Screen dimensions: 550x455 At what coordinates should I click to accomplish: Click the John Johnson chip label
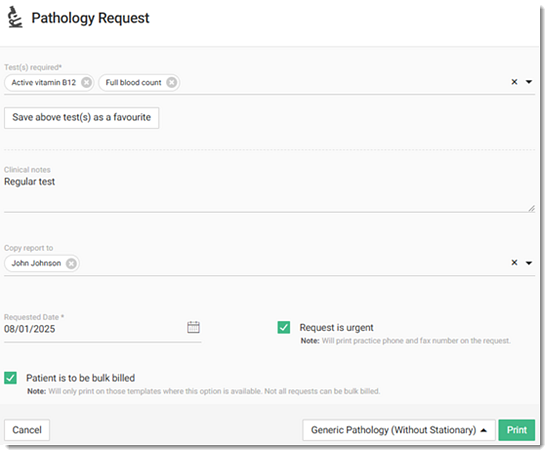coord(36,263)
